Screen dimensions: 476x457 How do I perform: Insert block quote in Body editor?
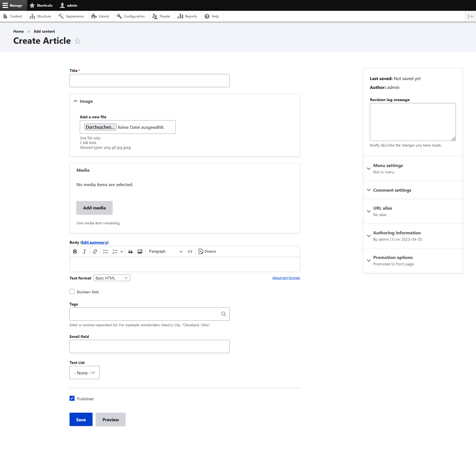[x=130, y=251]
